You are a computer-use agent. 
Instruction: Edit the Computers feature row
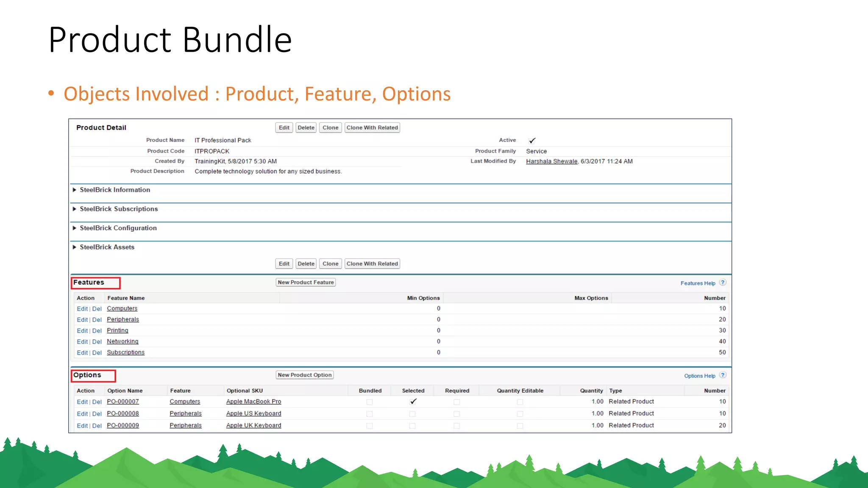click(82, 309)
